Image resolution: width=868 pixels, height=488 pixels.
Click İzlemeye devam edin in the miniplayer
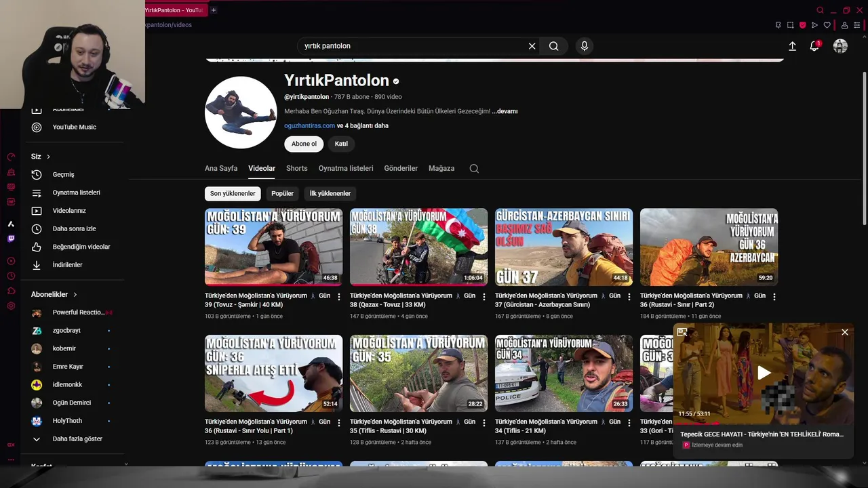coord(717,445)
